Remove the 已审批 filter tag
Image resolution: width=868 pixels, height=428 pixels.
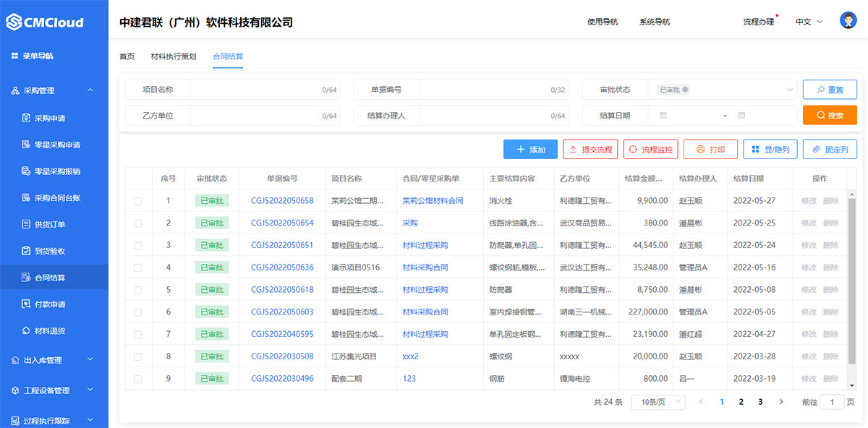pyautogui.click(x=685, y=90)
